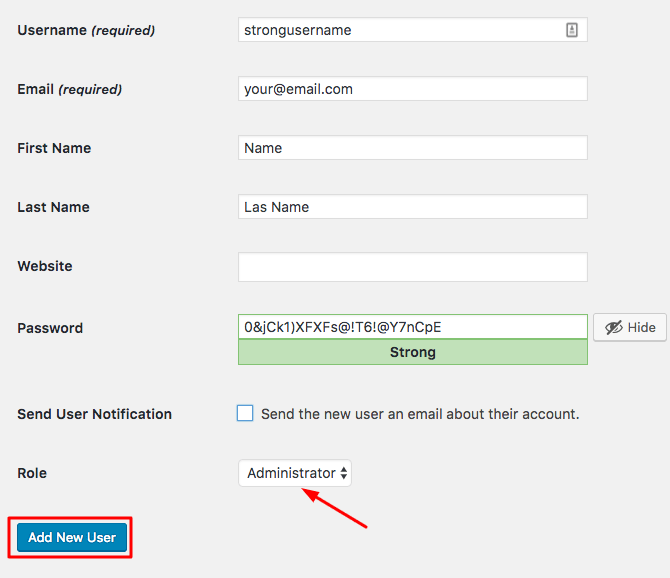Click the Username (required) label
This screenshot has width=670, height=578.
[86, 30]
